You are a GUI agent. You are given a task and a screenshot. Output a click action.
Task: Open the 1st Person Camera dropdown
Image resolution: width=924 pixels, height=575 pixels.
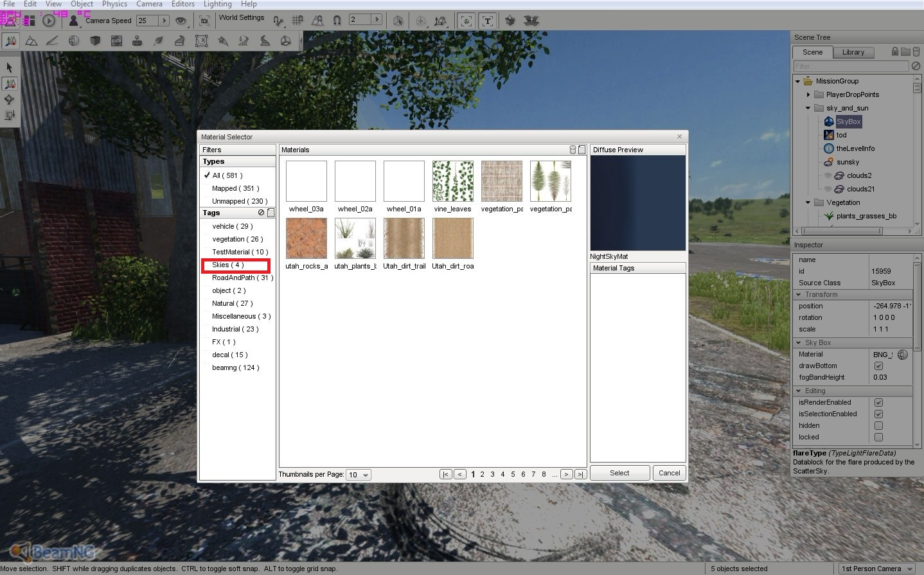point(878,569)
